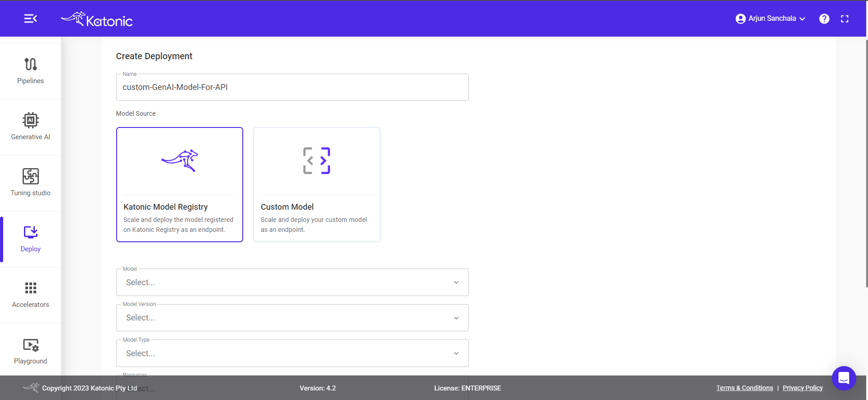Select Custom Model source

coord(317,184)
